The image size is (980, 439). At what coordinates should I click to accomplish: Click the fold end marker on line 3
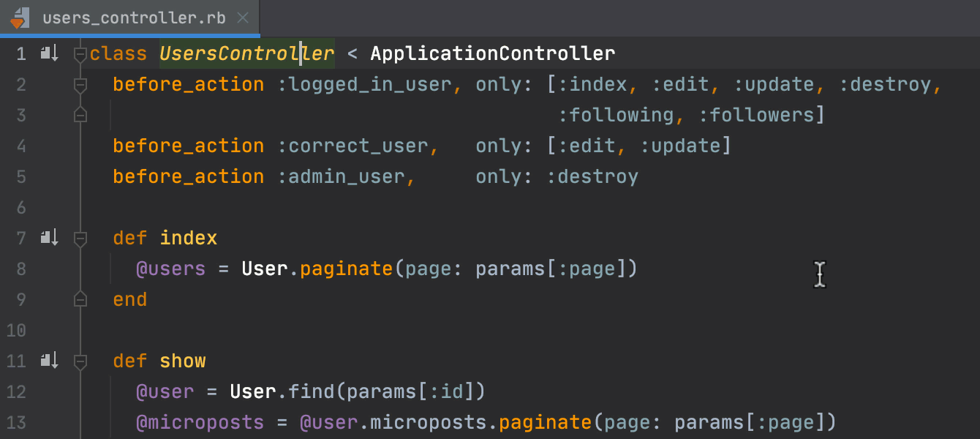click(x=80, y=115)
